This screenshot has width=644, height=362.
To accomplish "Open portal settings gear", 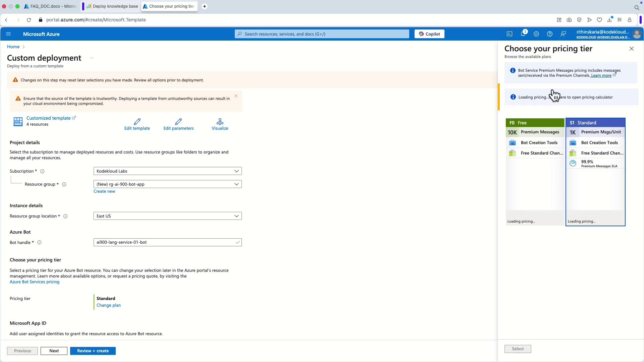I will point(536,34).
